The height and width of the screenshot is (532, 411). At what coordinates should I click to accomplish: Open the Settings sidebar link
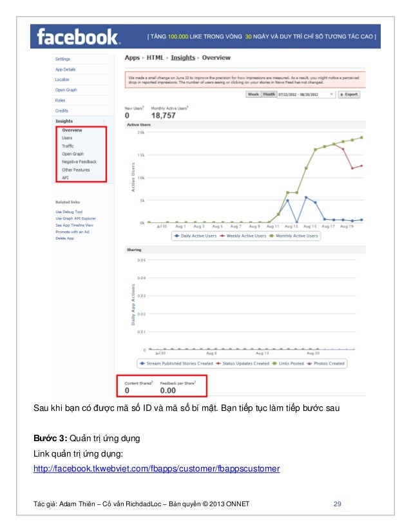tap(62, 59)
